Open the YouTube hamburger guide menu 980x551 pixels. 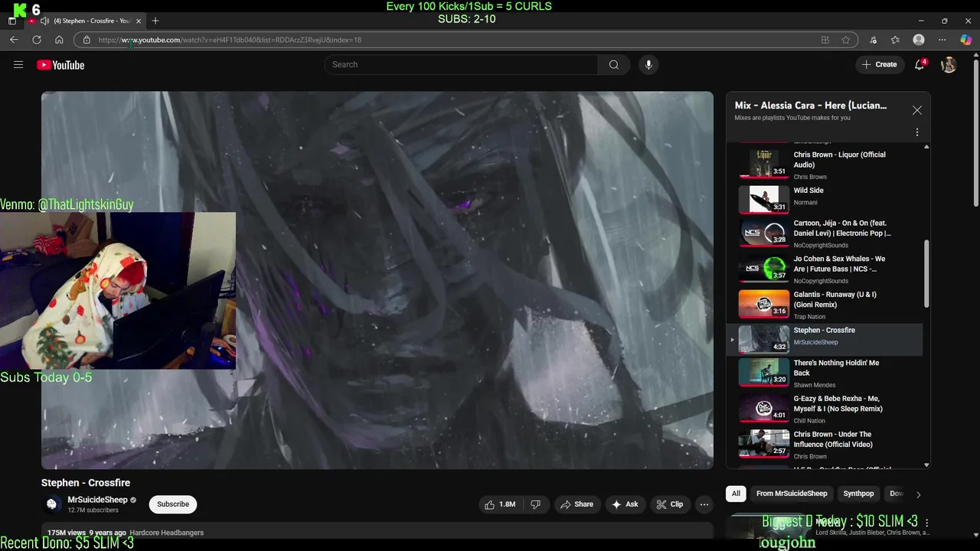tap(18, 65)
